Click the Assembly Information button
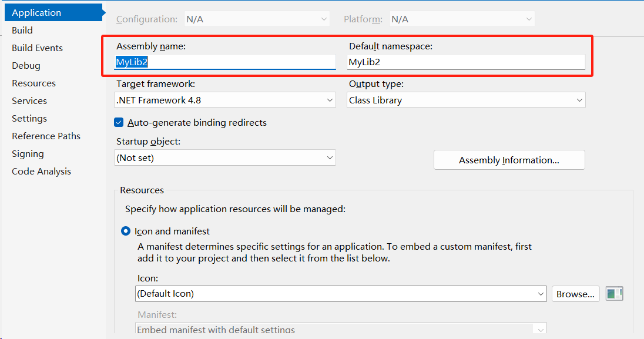The width and height of the screenshot is (644, 339). [x=509, y=160]
